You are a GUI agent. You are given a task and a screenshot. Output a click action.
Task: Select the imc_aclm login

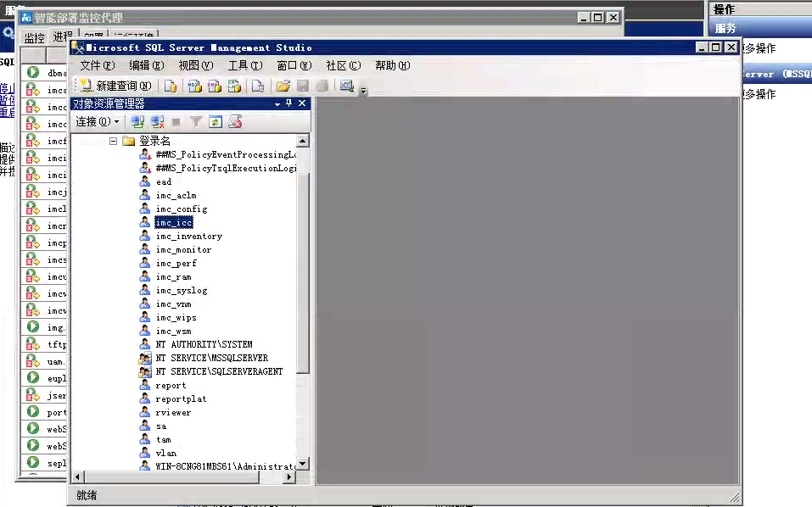pos(176,196)
